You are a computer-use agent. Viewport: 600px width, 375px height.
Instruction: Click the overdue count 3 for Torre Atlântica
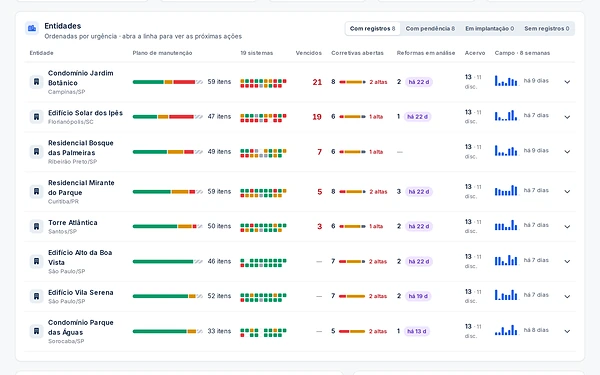(x=320, y=227)
